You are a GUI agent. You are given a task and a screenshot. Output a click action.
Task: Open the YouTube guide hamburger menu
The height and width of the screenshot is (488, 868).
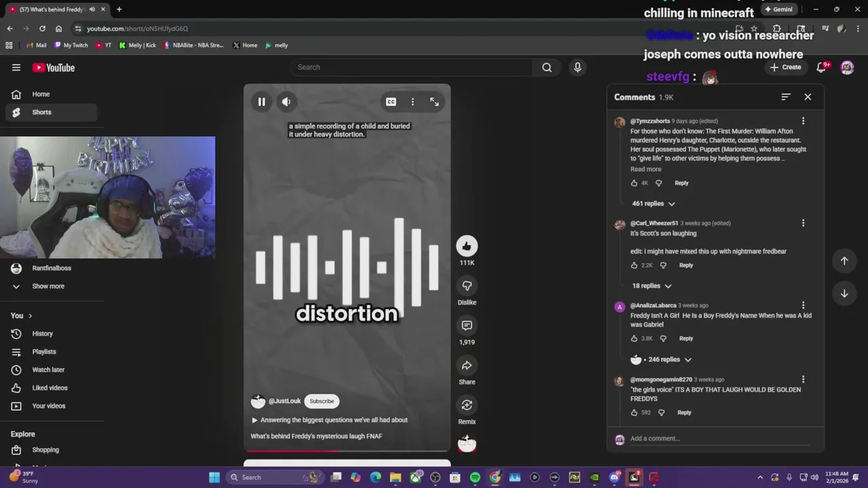[16, 67]
